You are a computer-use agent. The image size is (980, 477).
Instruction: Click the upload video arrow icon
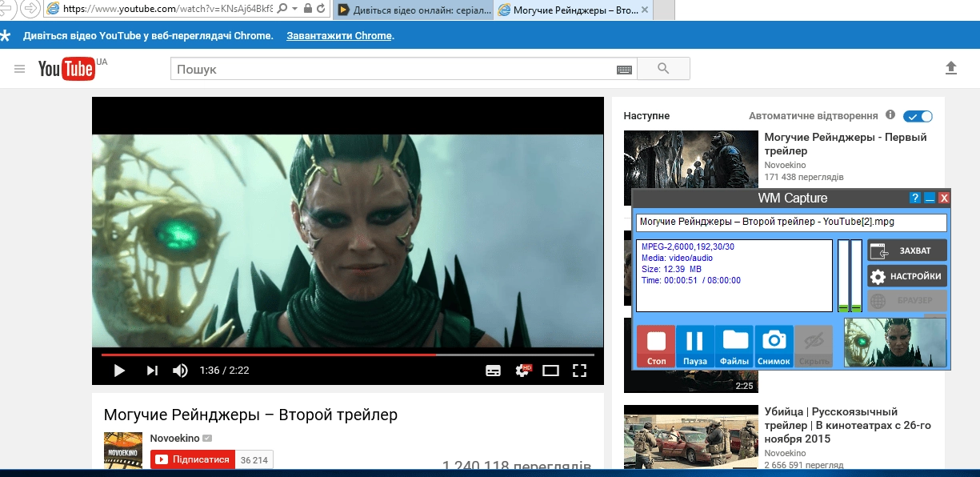click(x=951, y=68)
